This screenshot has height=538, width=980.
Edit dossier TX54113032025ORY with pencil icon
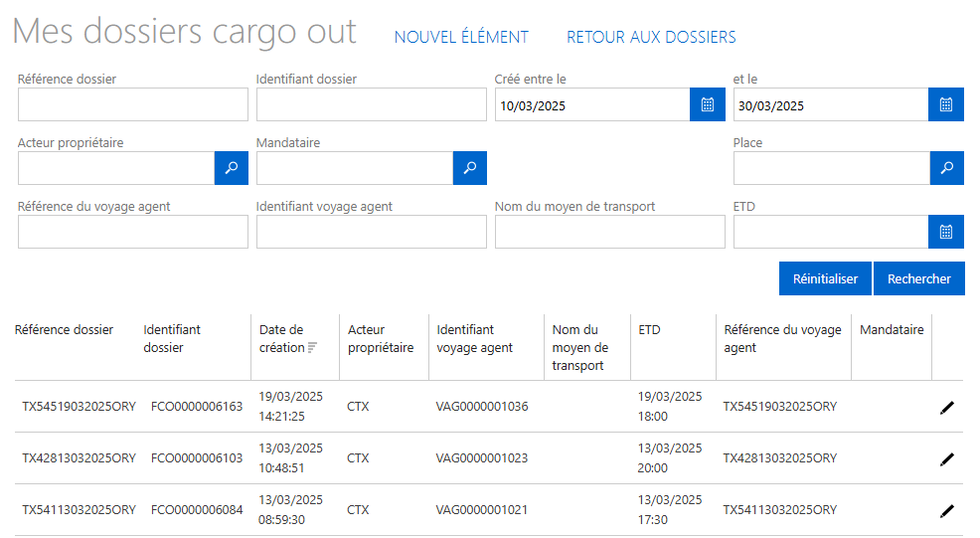(946, 510)
